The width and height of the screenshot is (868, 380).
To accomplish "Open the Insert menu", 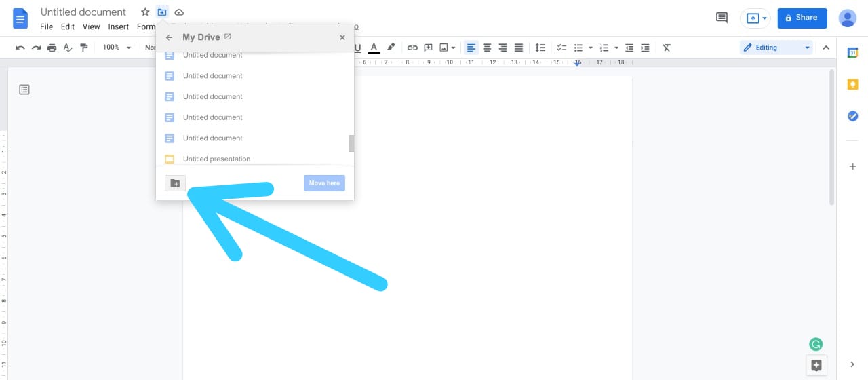I will (119, 27).
